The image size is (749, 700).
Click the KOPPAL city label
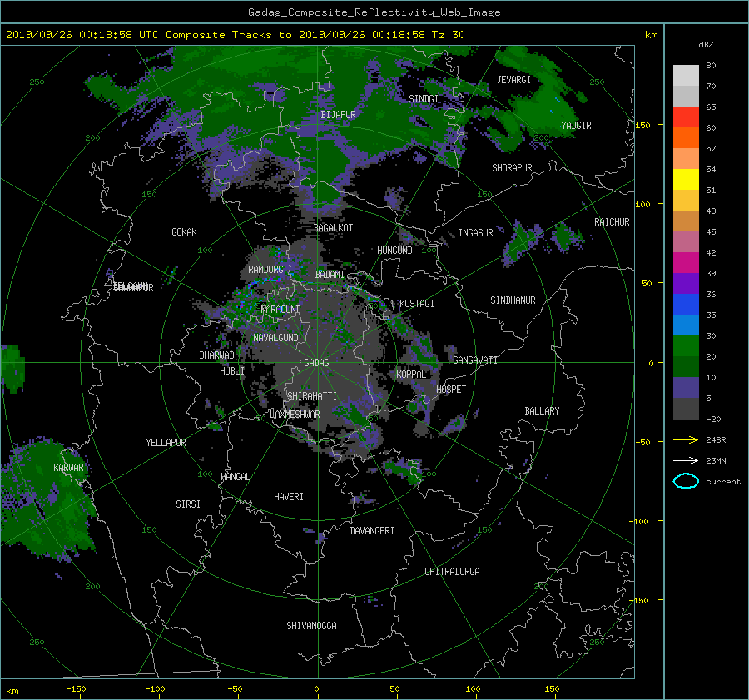point(411,374)
